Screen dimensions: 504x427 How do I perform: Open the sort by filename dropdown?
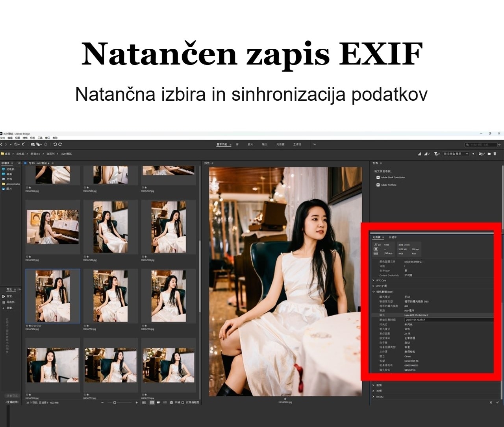[456, 154]
